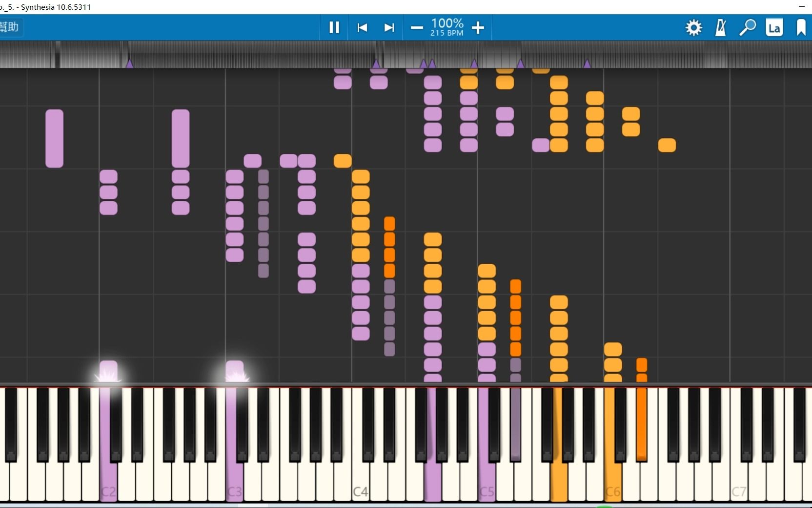Click the C4 piano key
The height and width of the screenshot is (508, 812).
(x=360, y=479)
